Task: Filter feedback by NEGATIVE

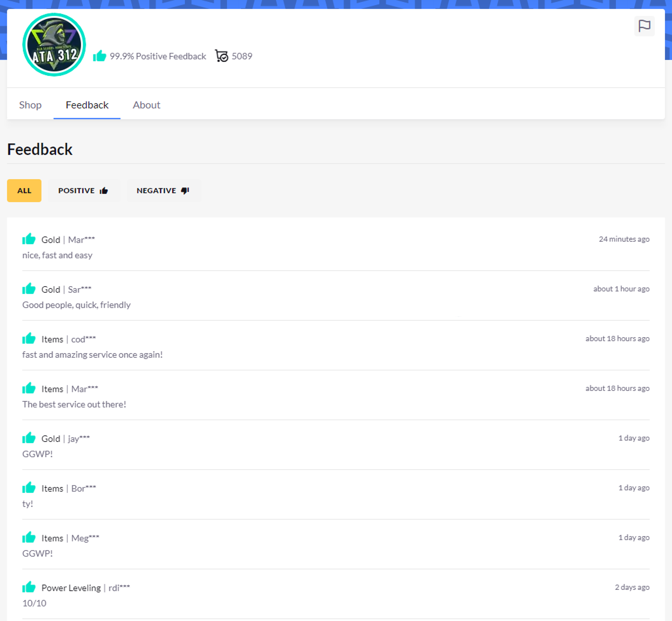Action: 164,191
